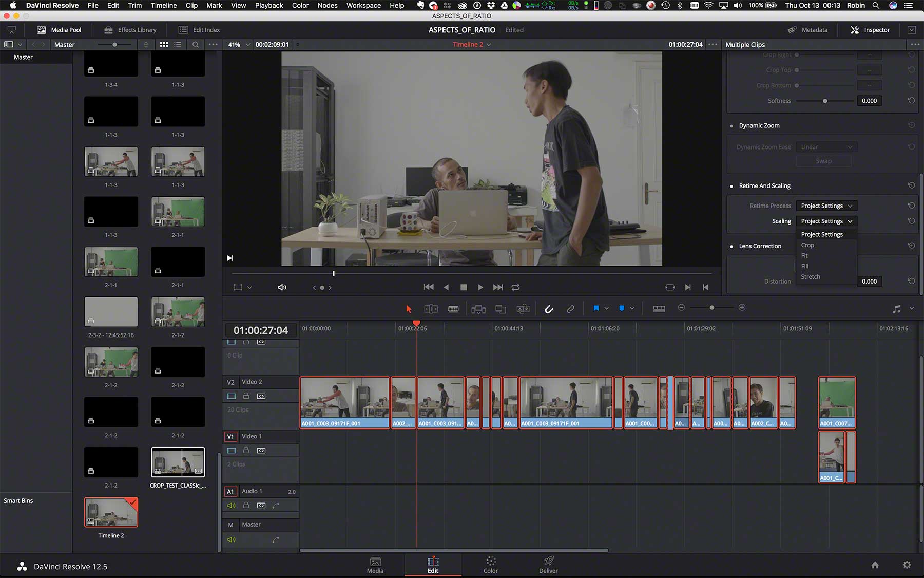Search the media pool magnifier icon
This screenshot has width=924, height=578.
pos(196,45)
